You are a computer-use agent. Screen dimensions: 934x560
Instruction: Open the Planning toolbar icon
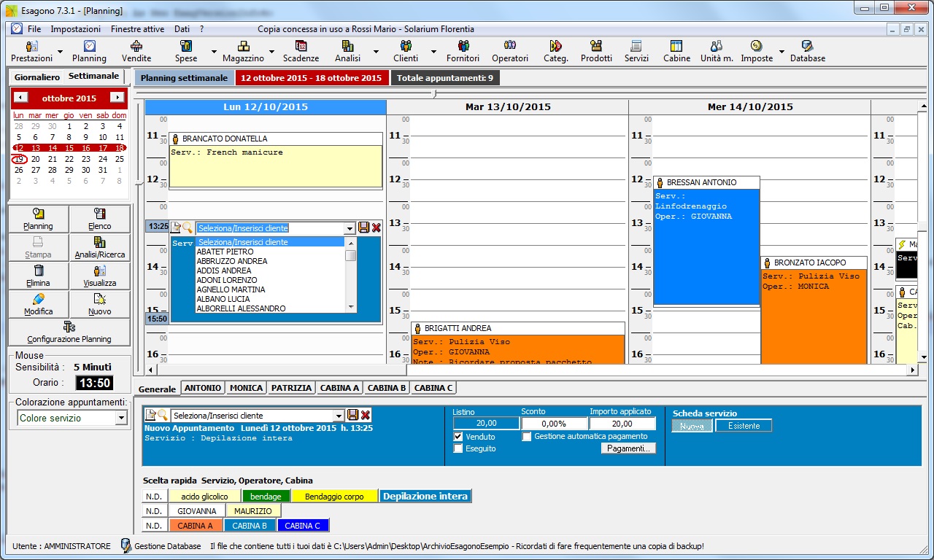coord(89,51)
